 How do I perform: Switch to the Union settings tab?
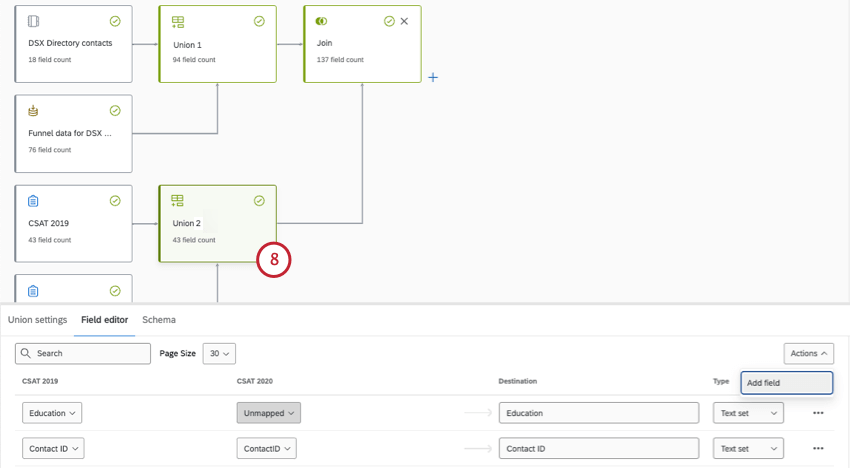(38, 320)
